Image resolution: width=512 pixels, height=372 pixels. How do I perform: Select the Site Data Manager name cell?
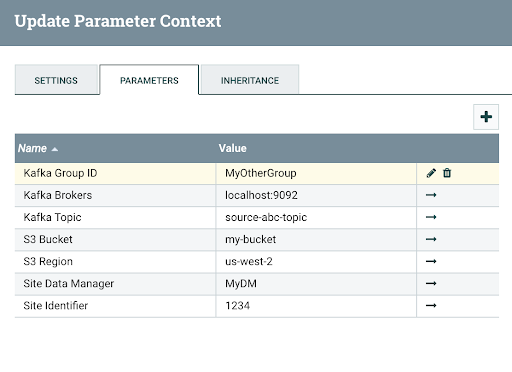(115, 284)
